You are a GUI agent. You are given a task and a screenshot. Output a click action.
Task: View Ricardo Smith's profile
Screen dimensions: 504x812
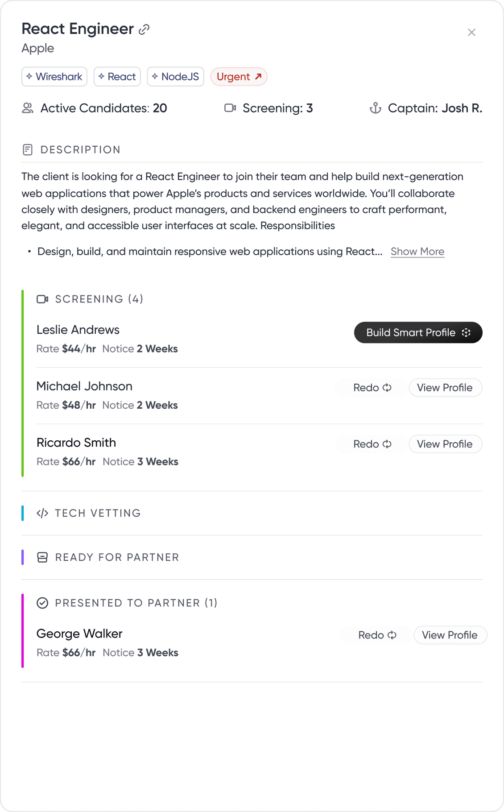[445, 444]
